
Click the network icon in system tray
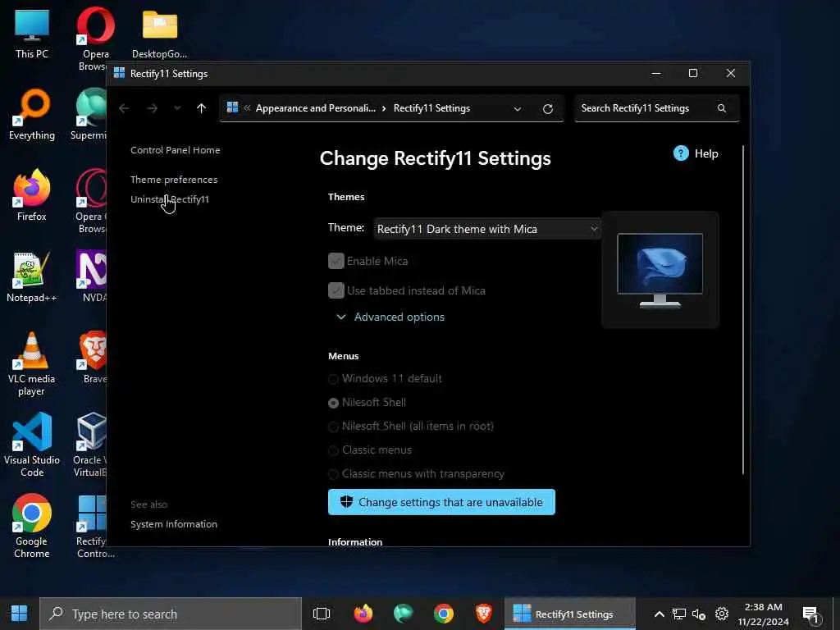click(x=678, y=614)
